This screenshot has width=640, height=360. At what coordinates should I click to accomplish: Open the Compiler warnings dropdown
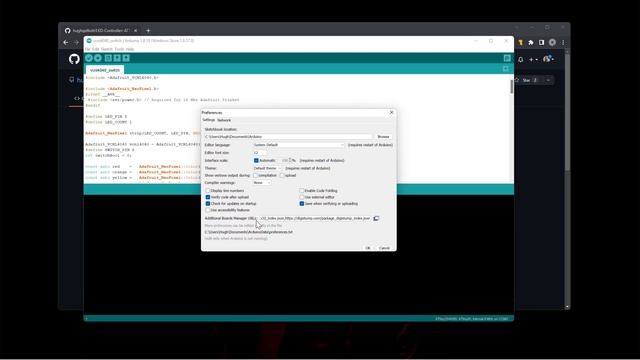coord(262,183)
